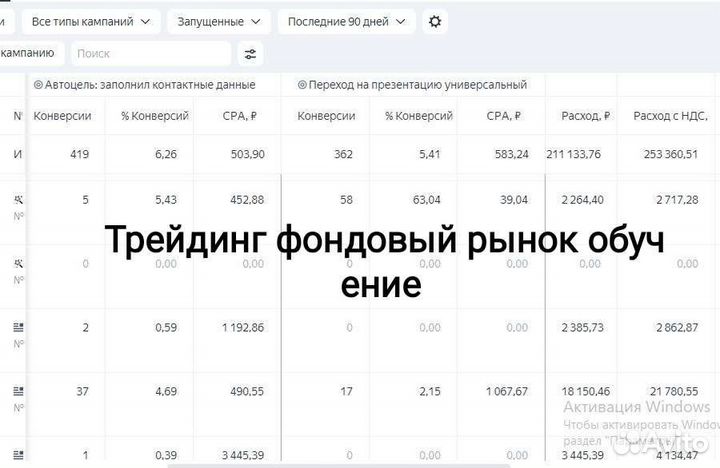The image size is (720, 468).
Task: Open the filter sliders icon beside search
Action: [x=250, y=54]
